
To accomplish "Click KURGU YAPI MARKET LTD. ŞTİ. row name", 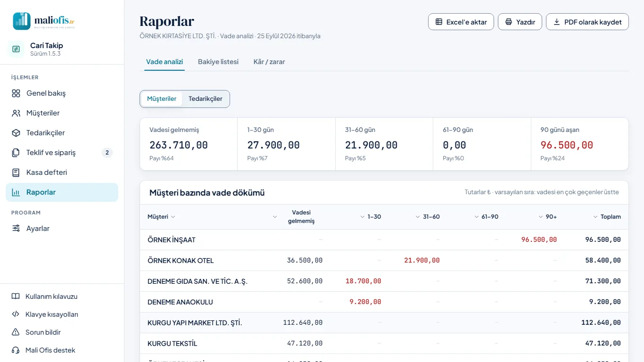I will pyautogui.click(x=195, y=323).
